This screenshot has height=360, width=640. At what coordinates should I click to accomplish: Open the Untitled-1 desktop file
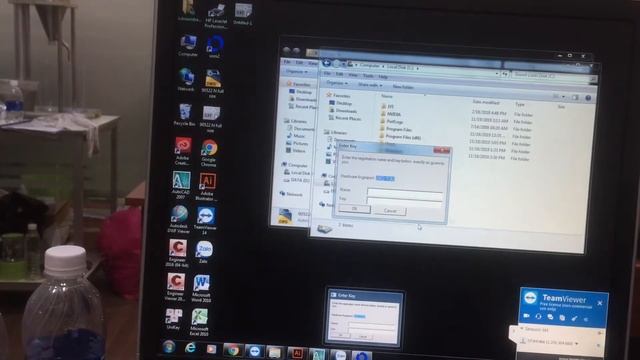pyautogui.click(x=243, y=14)
